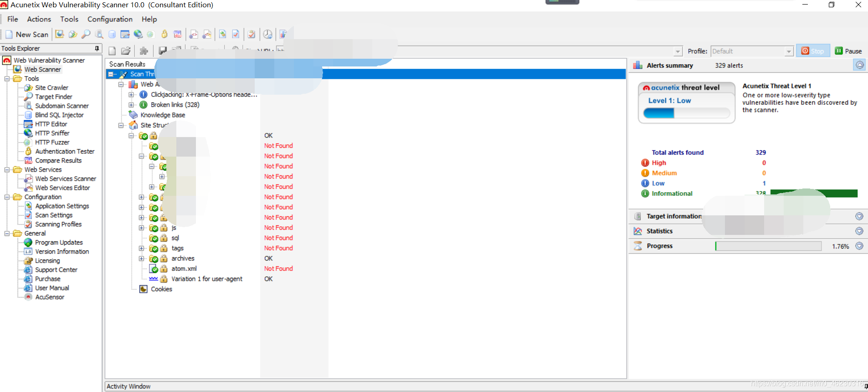Open the Actions menu
The image size is (868, 392).
[x=39, y=19]
